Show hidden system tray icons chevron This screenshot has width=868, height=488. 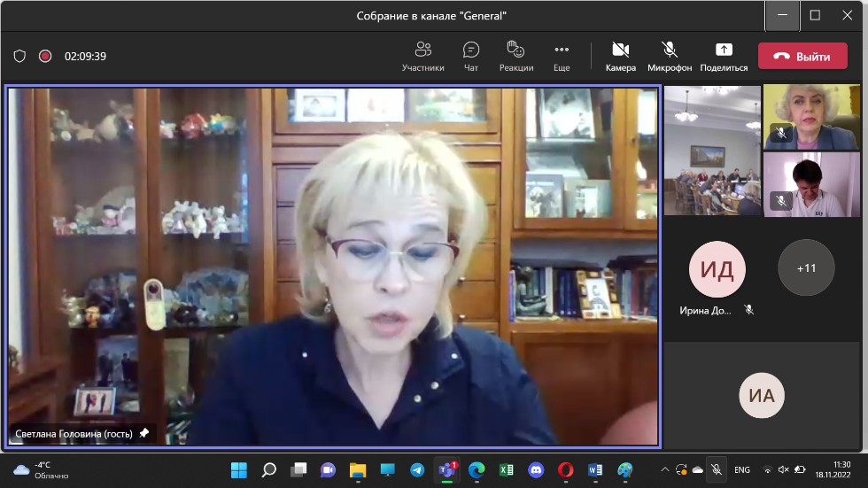point(665,469)
